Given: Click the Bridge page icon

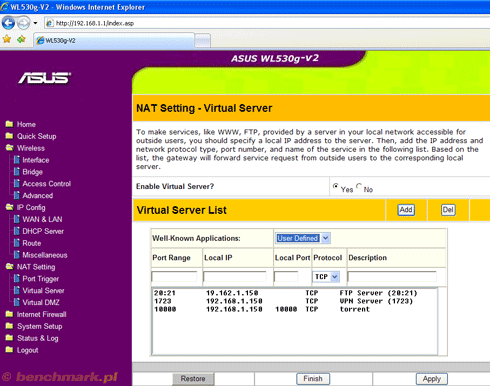Looking at the screenshot, I should [x=17, y=171].
